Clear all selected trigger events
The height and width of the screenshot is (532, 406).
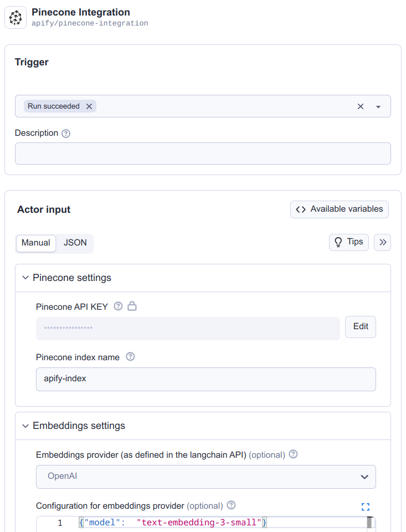point(361,106)
